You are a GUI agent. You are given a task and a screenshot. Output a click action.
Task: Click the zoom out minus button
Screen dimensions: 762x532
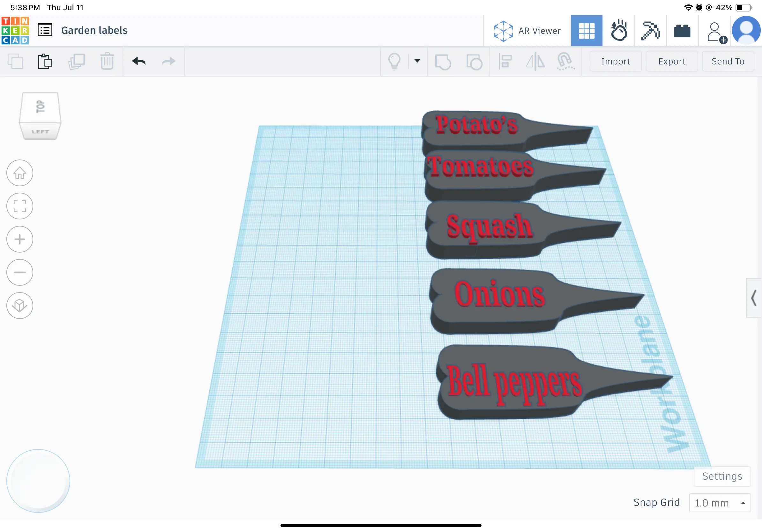coord(19,272)
